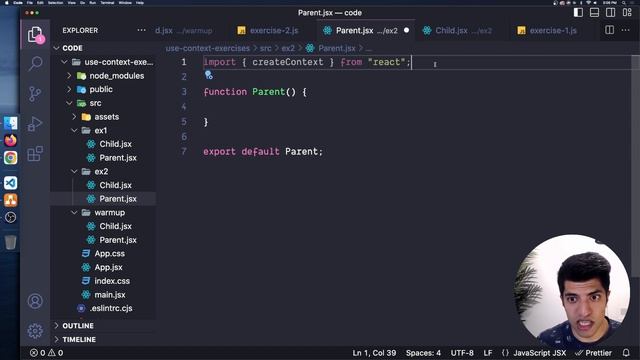Collapse the ex2 folder
The height and width of the screenshot is (360, 640).
74,171
